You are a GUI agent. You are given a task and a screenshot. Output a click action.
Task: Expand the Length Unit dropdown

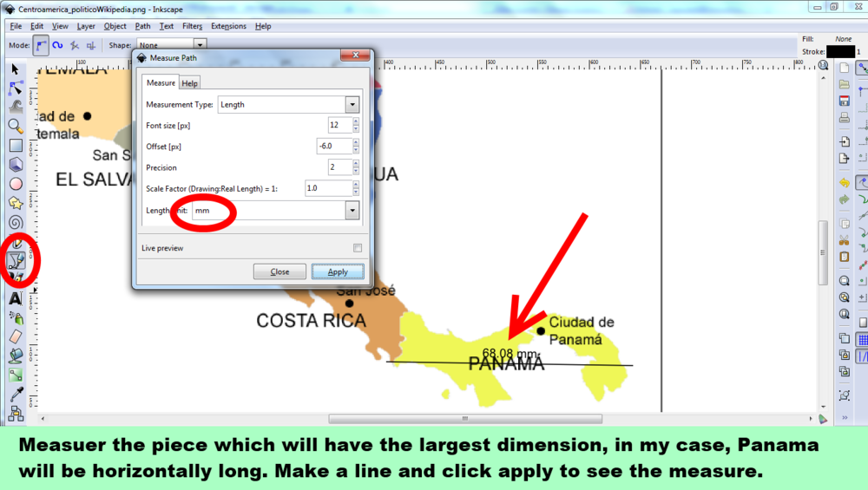click(x=352, y=210)
